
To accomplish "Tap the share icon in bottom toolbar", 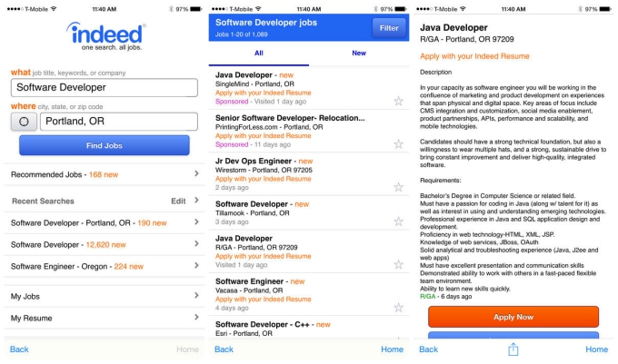I will pyautogui.click(x=513, y=349).
